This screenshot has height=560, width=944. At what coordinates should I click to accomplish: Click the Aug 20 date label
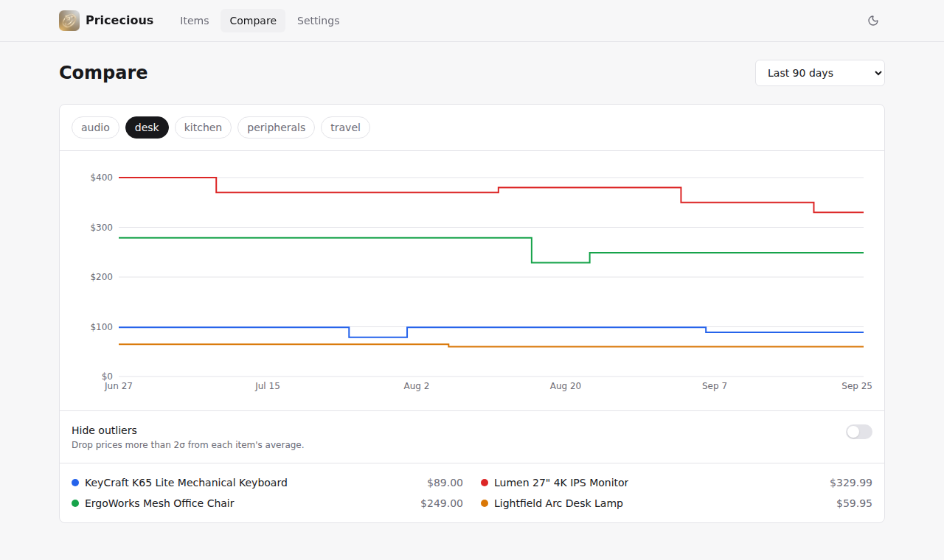pyautogui.click(x=566, y=386)
